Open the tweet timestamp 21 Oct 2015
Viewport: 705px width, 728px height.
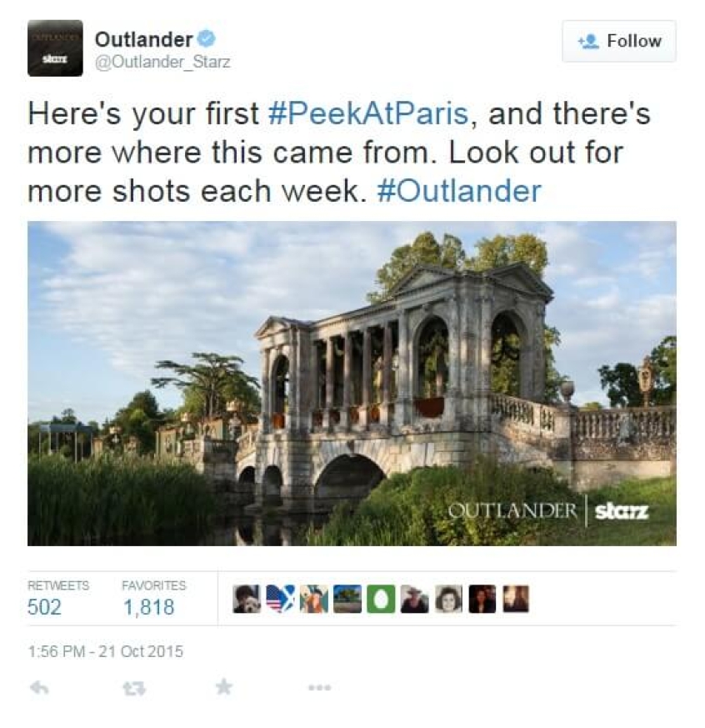(x=106, y=651)
